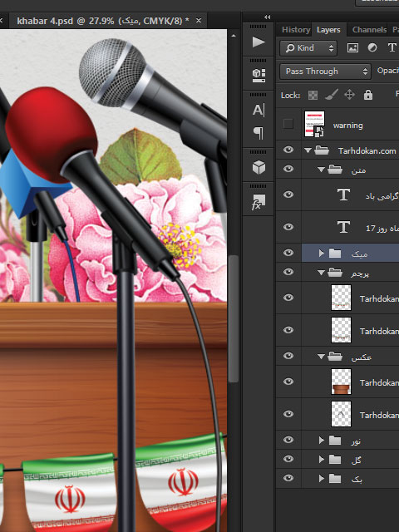This screenshot has width=399, height=532.
Task: Click the Opacity label
Action: point(388,71)
